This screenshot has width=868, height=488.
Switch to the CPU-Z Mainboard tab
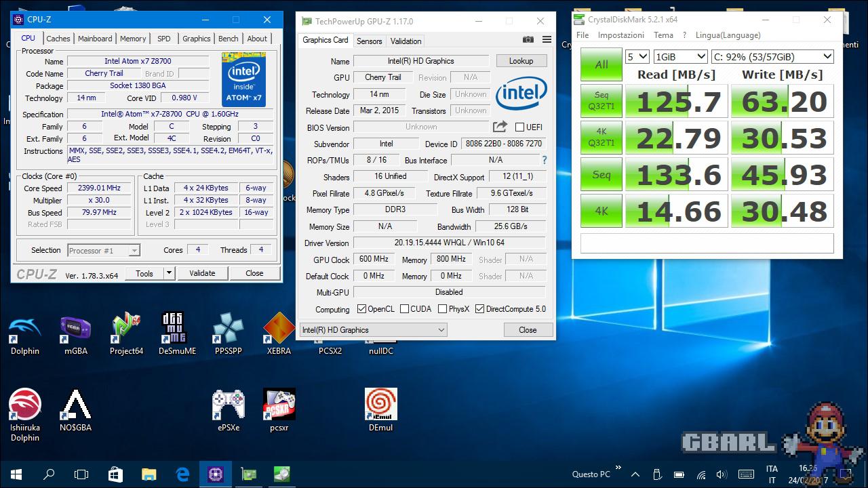point(95,39)
